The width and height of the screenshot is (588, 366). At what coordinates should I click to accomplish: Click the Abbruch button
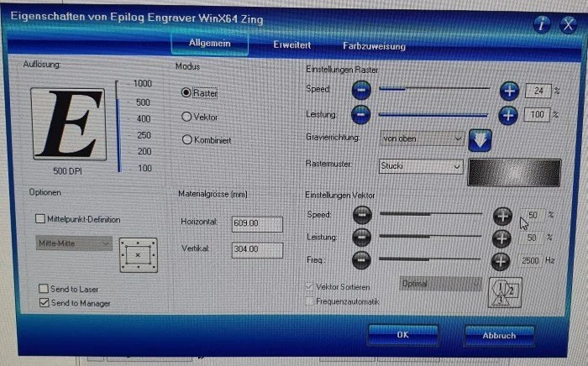498,335
